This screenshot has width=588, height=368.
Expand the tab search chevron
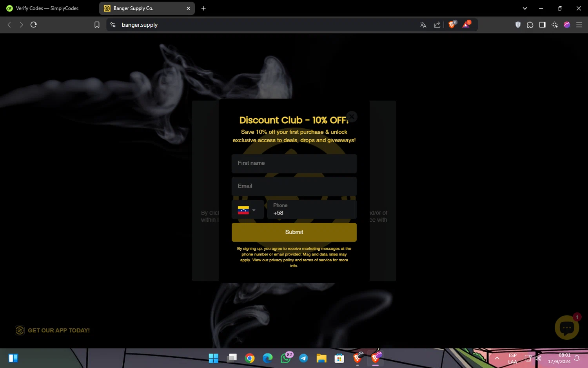[x=525, y=8]
